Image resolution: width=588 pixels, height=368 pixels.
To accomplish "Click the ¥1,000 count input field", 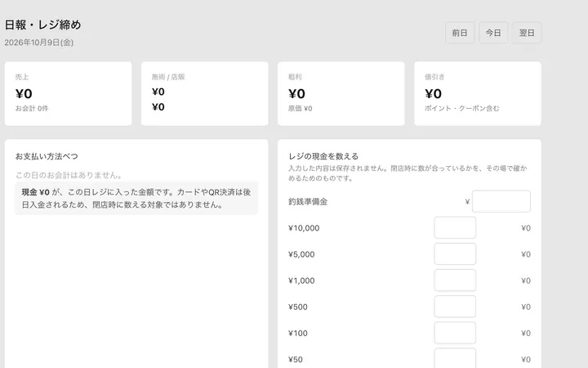I will [455, 280].
